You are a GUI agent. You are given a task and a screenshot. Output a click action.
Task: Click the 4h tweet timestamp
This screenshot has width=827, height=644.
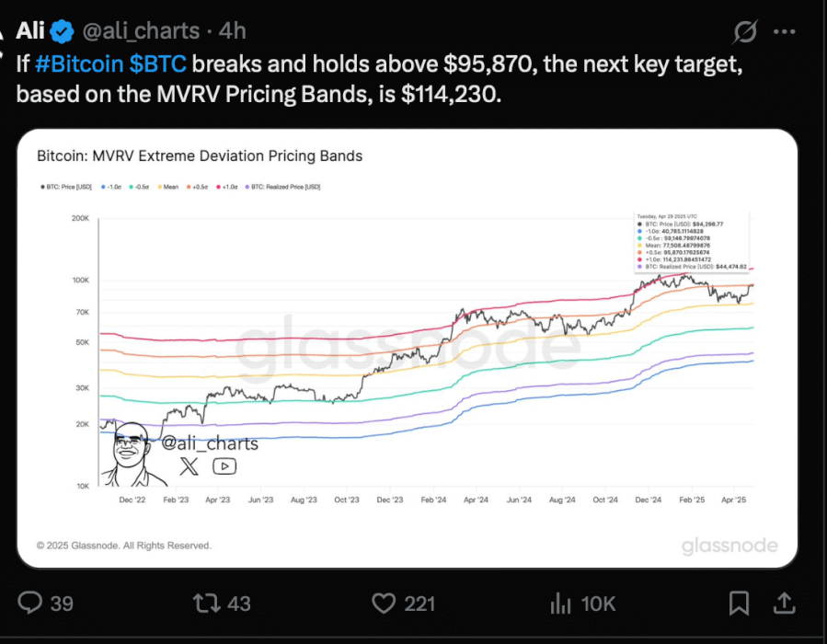click(x=232, y=31)
